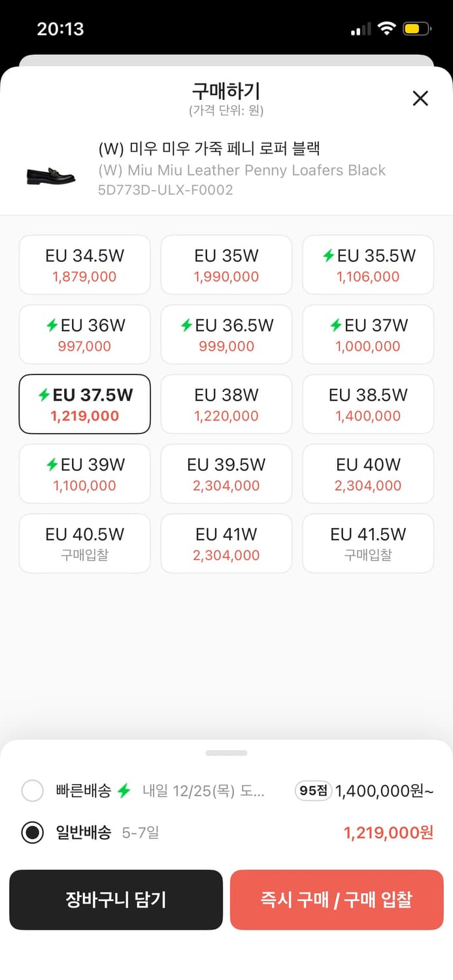
Task: Place a bid on size EU 40.5W
Action: coord(85,544)
